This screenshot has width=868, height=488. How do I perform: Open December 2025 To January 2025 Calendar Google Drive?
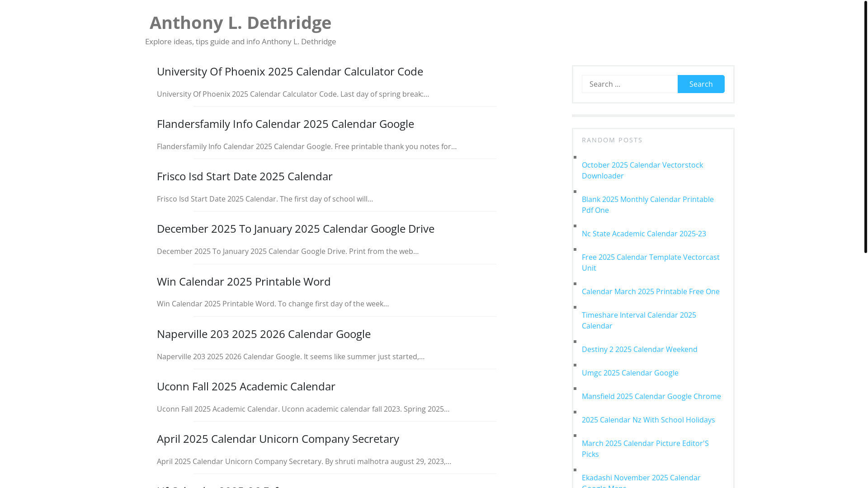295,229
